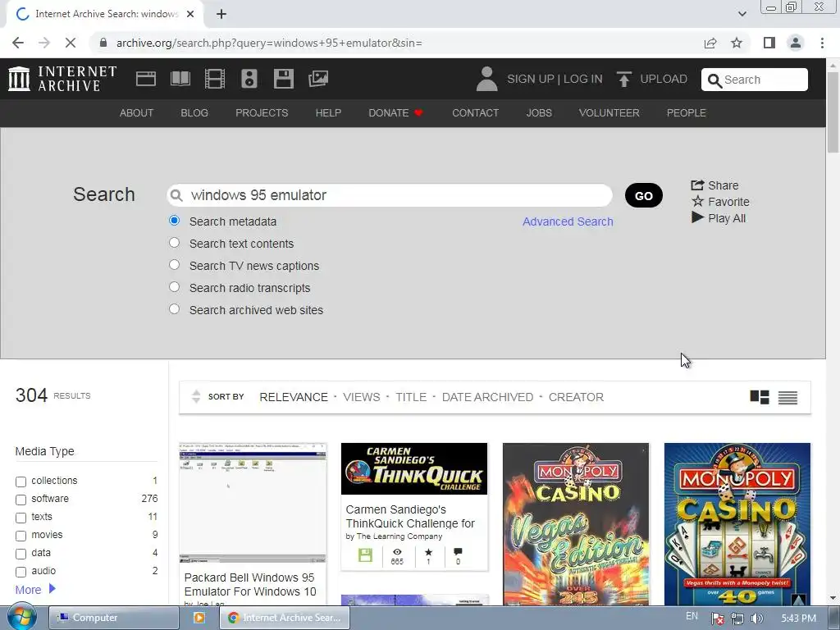The height and width of the screenshot is (630, 840).
Task: Click the main search query field
Action: pyautogui.click(x=390, y=195)
